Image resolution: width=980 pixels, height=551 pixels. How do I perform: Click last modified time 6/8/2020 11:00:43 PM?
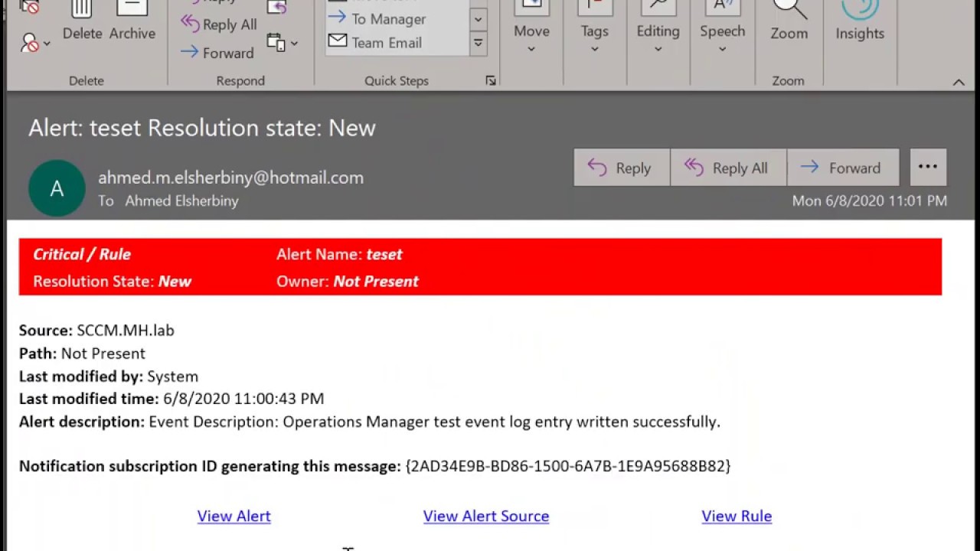pyautogui.click(x=243, y=398)
